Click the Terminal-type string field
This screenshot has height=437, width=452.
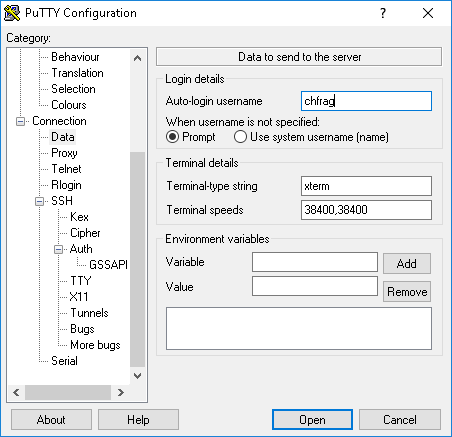(366, 186)
